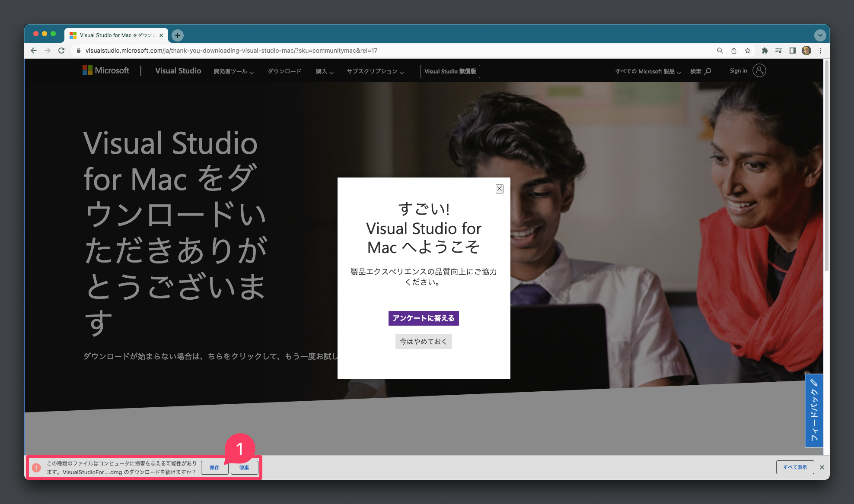Image resolution: width=854 pixels, height=504 pixels.
Task: Click the retry download link
Action: 273,356
